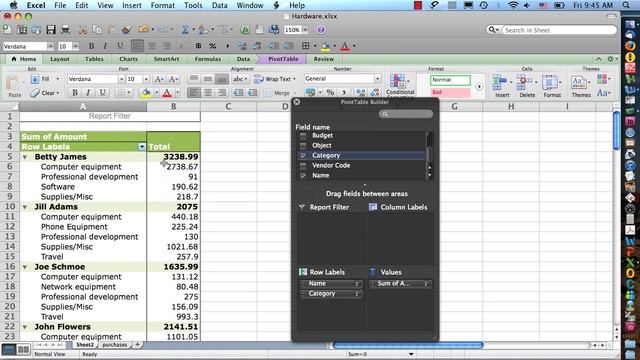Open the Data menu in menu bar

(x=219, y=5)
